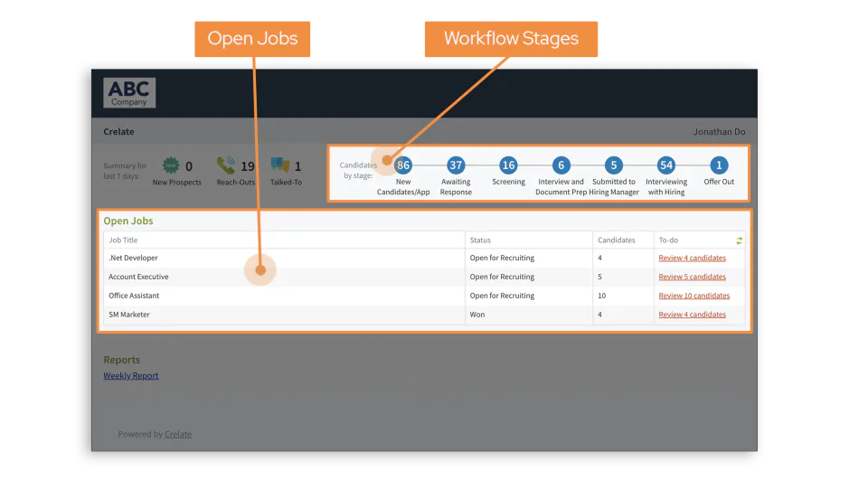
Task: Click Review 4 candidates for .Net Developer
Action: click(692, 258)
